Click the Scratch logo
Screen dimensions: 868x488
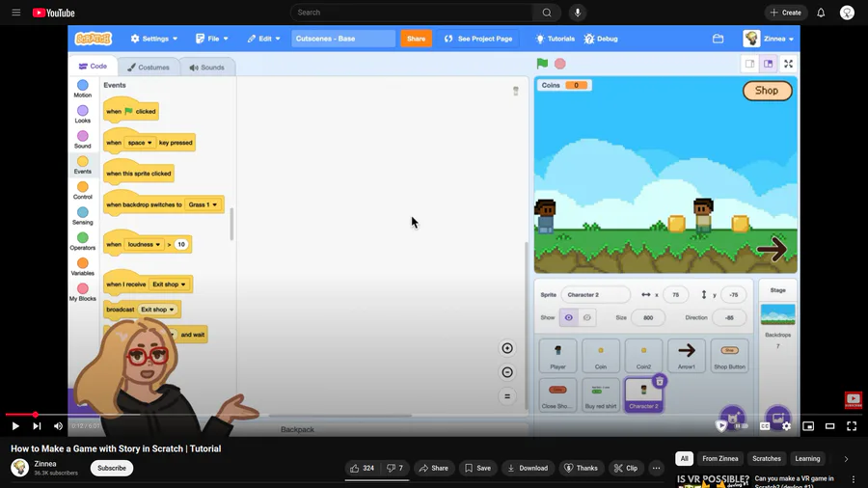pyautogui.click(x=93, y=39)
